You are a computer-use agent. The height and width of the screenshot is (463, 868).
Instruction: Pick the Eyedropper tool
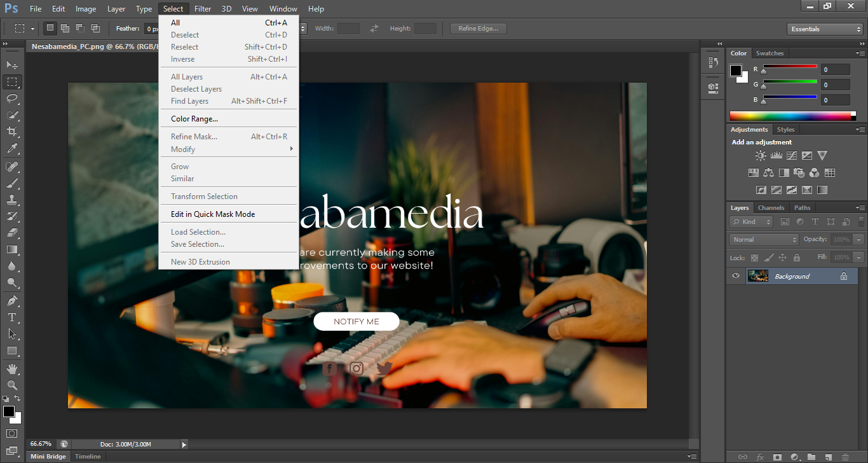12,149
